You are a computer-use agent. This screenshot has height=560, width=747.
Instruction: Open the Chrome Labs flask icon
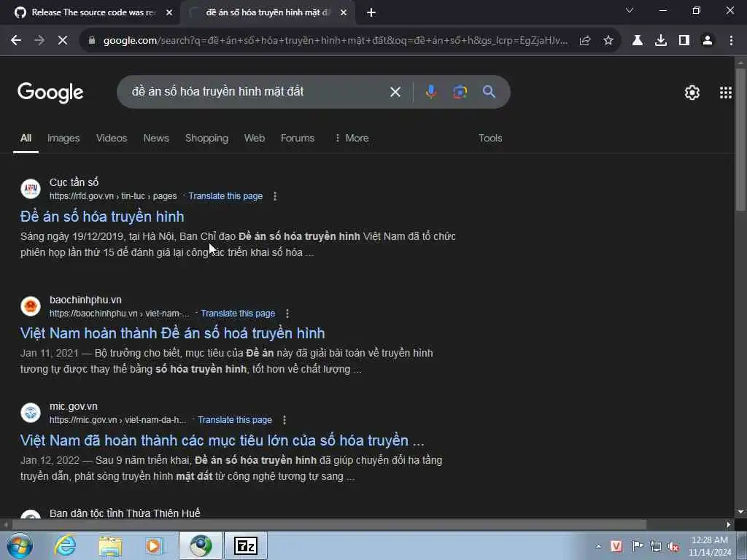637,41
